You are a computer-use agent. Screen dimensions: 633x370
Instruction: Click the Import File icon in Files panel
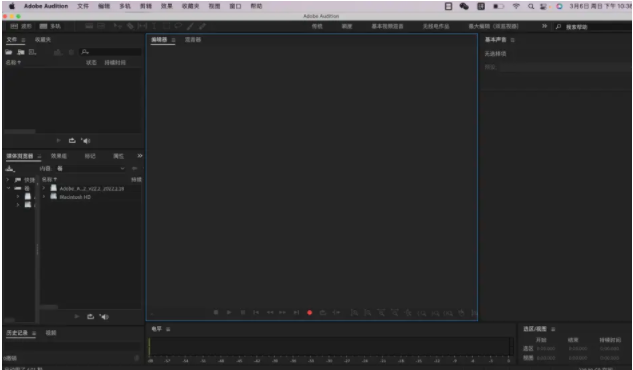coord(21,52)
